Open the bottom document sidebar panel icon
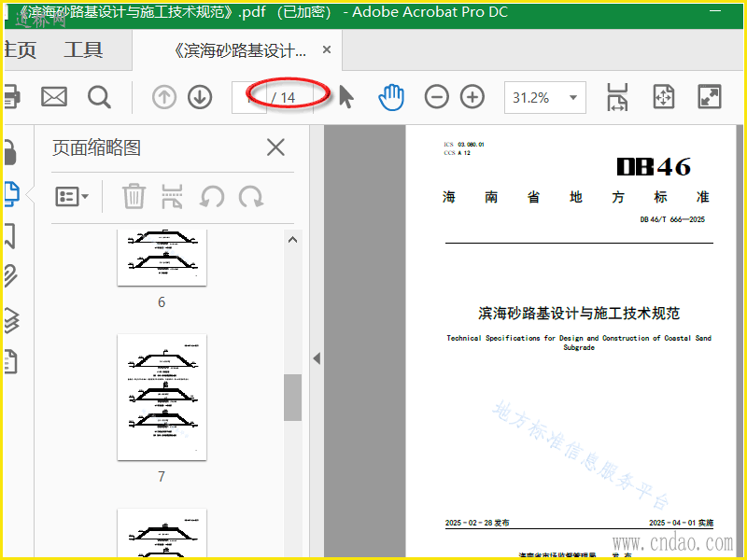Viewport: 747px width, 560px height. pos(11,361)
